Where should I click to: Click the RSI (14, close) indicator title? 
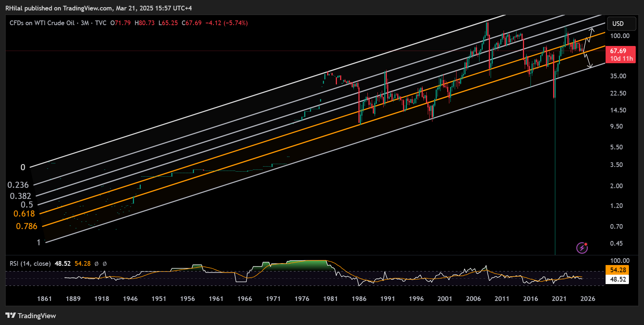(29, 263)
